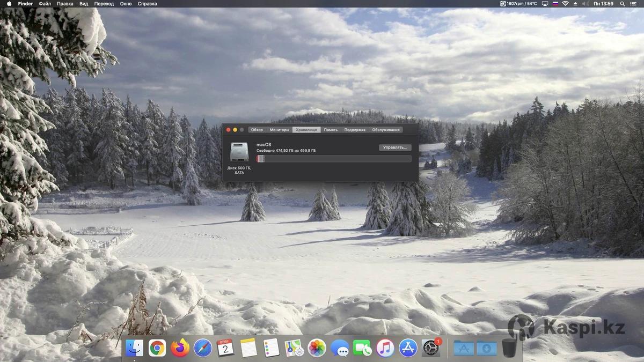Open the App Store dock icon

click(x=408, y=348)
